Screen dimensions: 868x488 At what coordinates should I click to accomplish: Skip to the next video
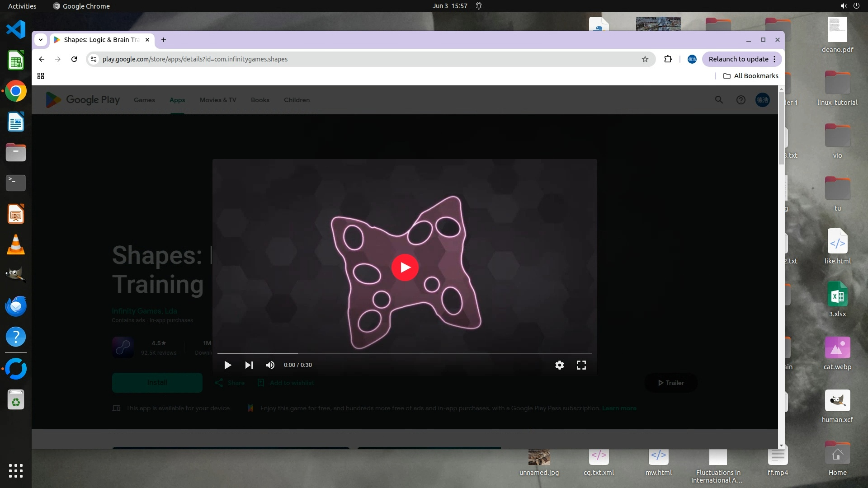[x=249, y=365]
